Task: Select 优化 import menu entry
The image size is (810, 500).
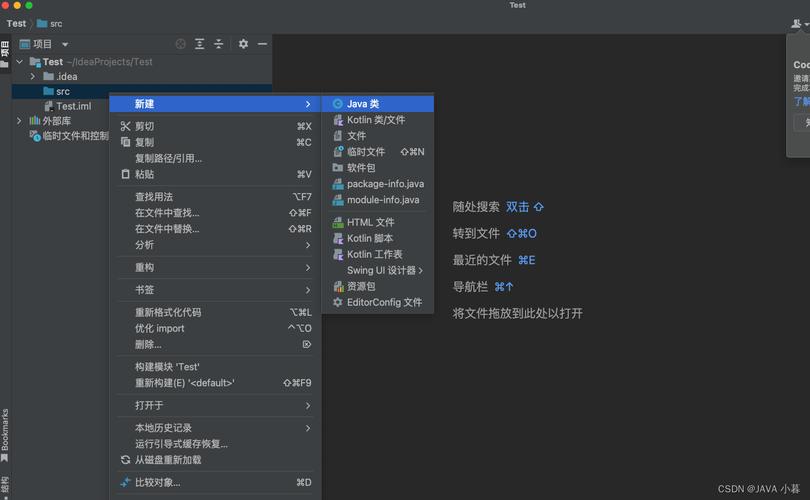Action: (215, 328)
